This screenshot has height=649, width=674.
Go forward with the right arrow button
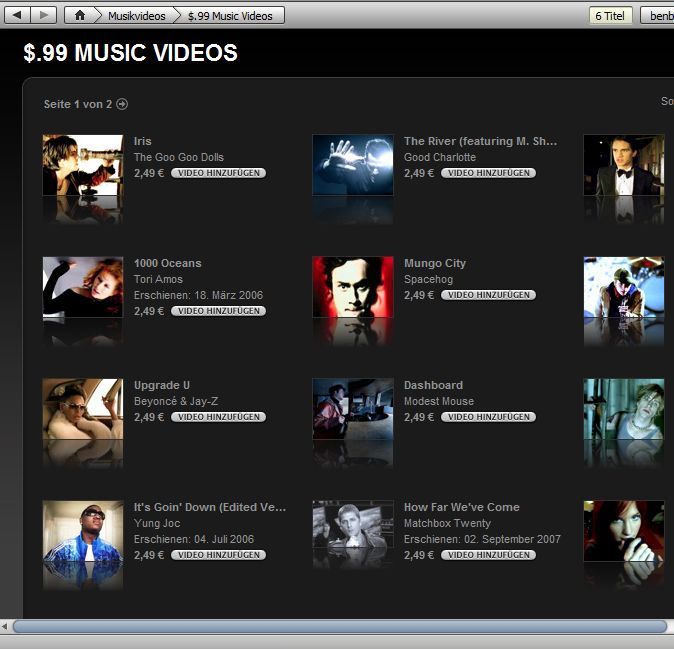pos(43,15)
